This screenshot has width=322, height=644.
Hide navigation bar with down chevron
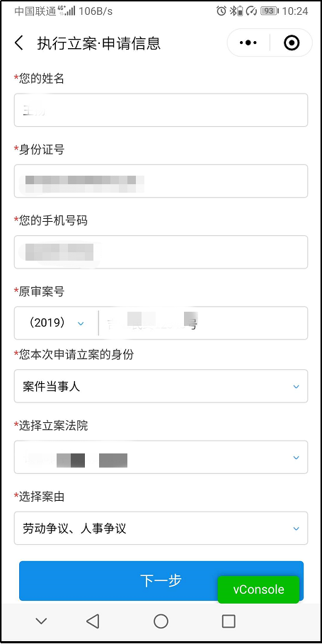tap(41, 621)
